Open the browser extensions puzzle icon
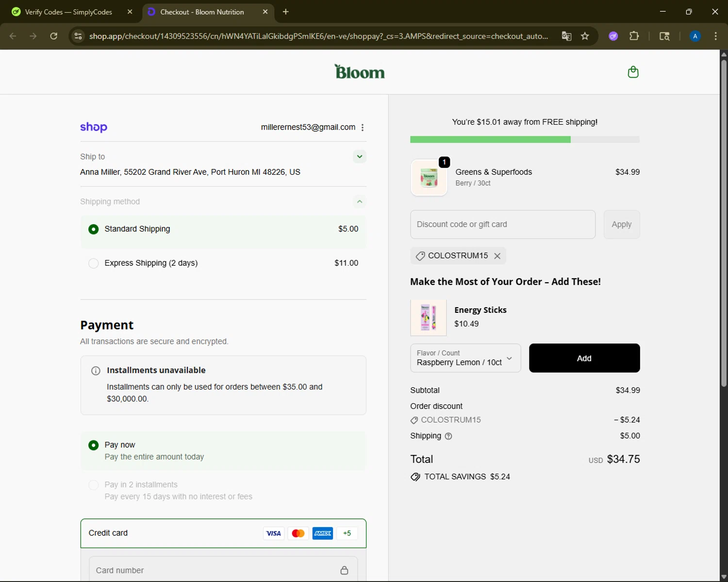Image resolution: width=728 pixels, height=582 pixels. 634,36
